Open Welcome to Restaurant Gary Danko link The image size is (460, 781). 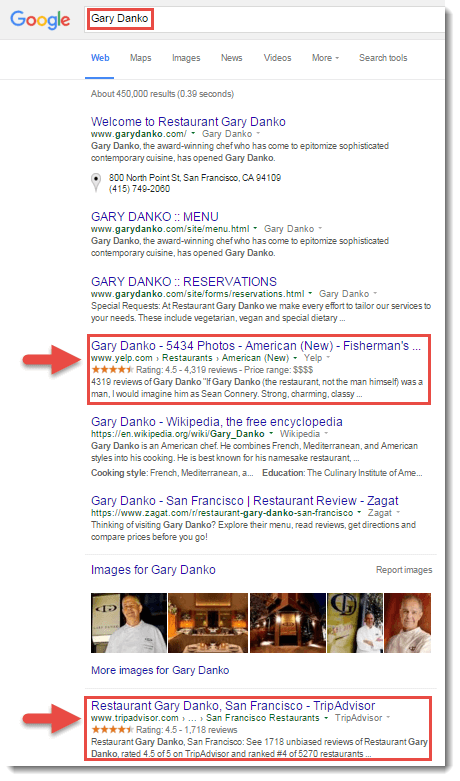(188, 122)
